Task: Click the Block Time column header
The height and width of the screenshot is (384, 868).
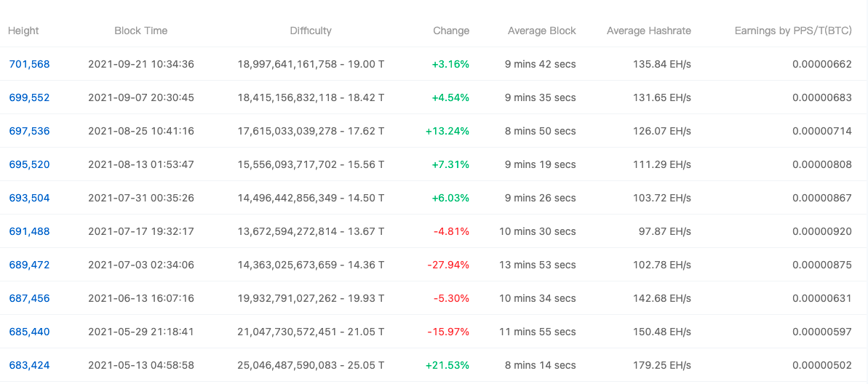Action: [140, 31]
